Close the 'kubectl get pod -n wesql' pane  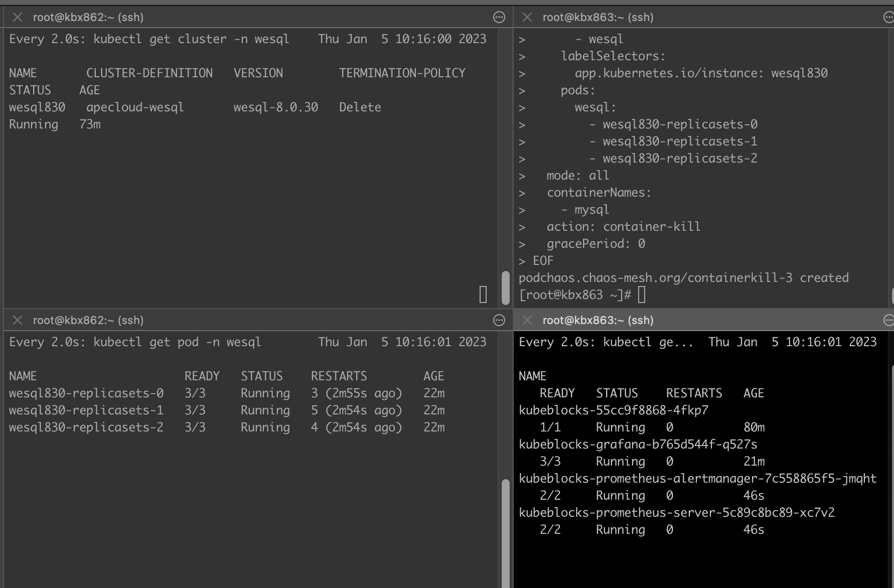coord(18,320)
